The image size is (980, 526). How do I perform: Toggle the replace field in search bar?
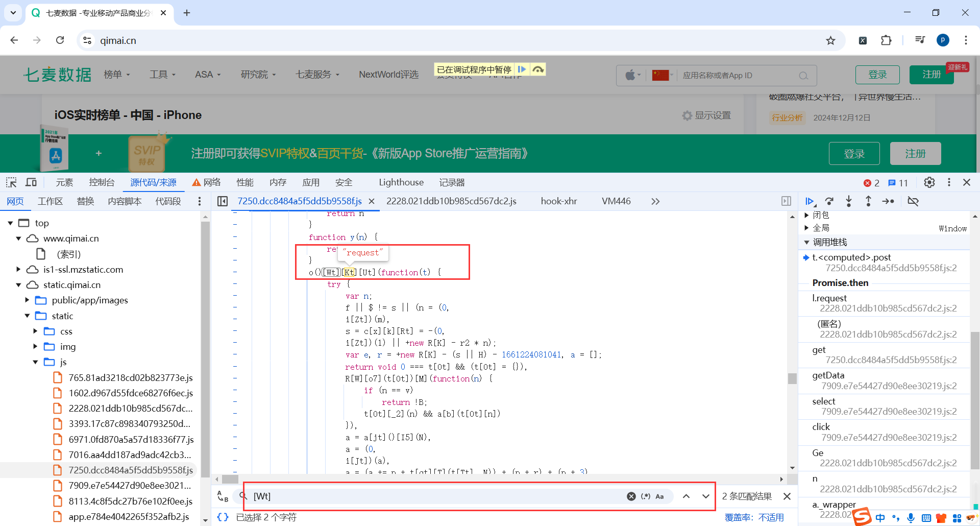click(223, 496)
